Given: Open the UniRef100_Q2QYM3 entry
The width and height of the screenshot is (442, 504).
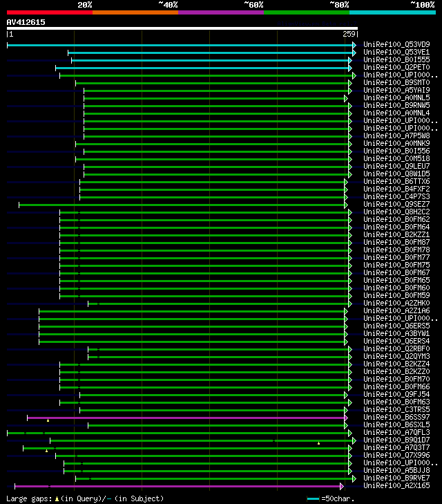Looking at the screenshot, I should pos(396,357).
